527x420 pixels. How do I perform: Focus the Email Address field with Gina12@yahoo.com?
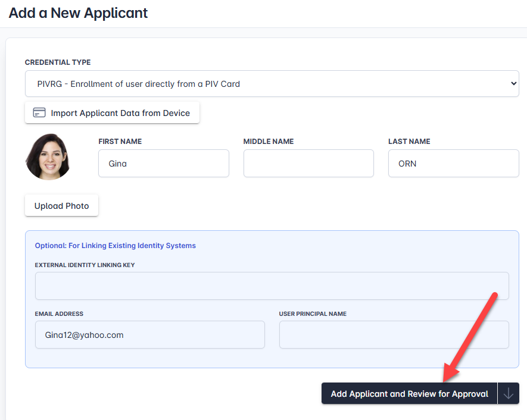click(149, 335)
